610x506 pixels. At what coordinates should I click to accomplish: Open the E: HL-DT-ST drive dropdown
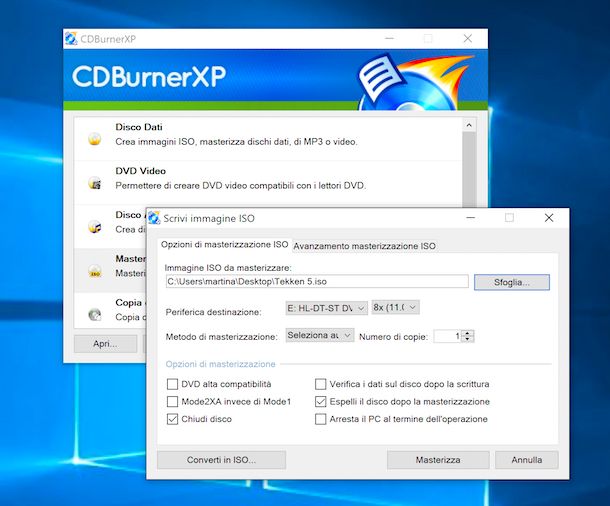click(326, 308)
